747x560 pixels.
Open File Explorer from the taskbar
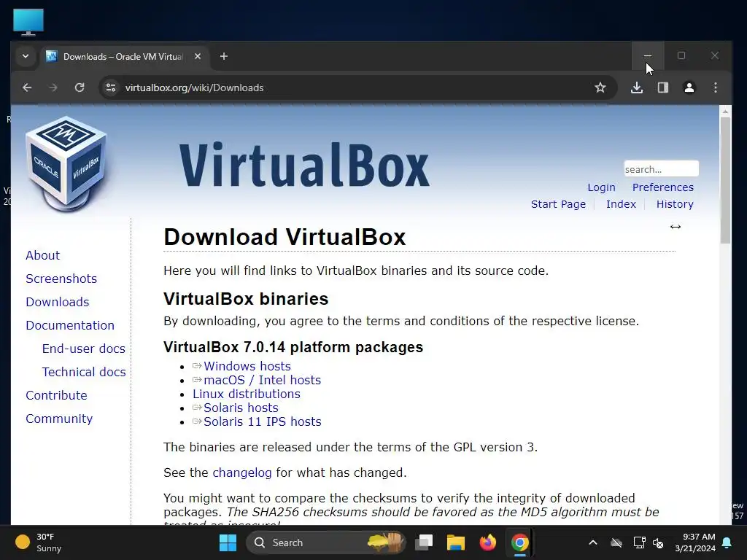point(455,542)
